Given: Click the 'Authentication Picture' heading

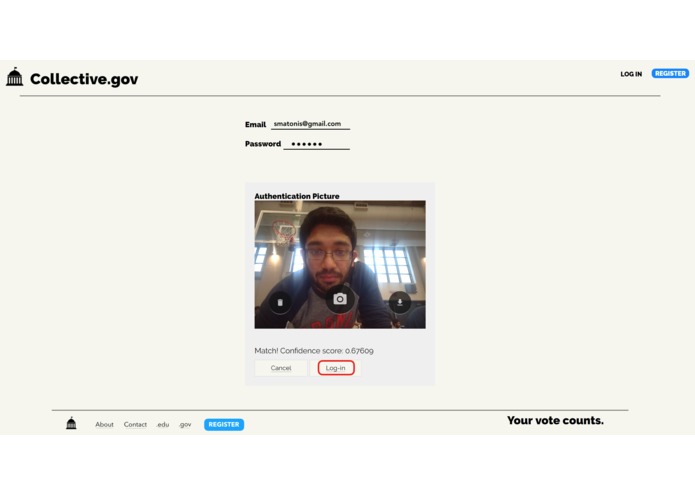Looking at the screenshot, I should (297, 196).
